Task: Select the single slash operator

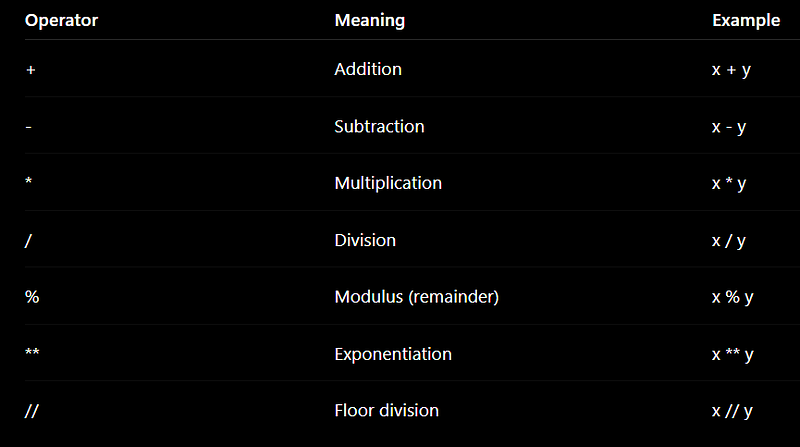Action: (x=28, y=240)
